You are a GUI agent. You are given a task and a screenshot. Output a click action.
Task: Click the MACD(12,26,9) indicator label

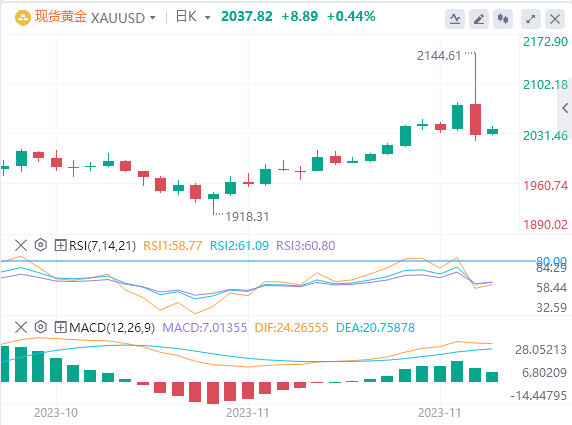pos(112,328)
